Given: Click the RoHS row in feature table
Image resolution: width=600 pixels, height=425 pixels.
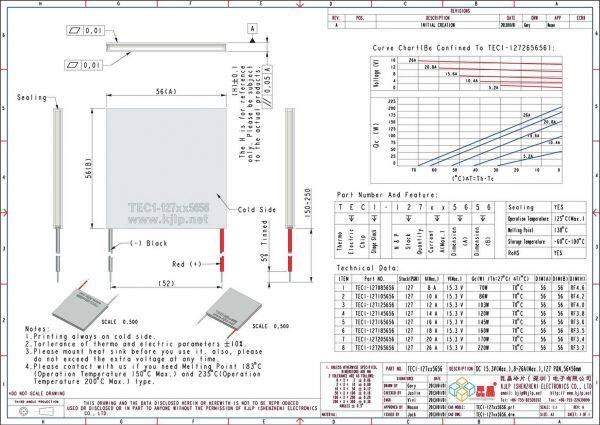Looking at the screenshot, I should (546, 254).
